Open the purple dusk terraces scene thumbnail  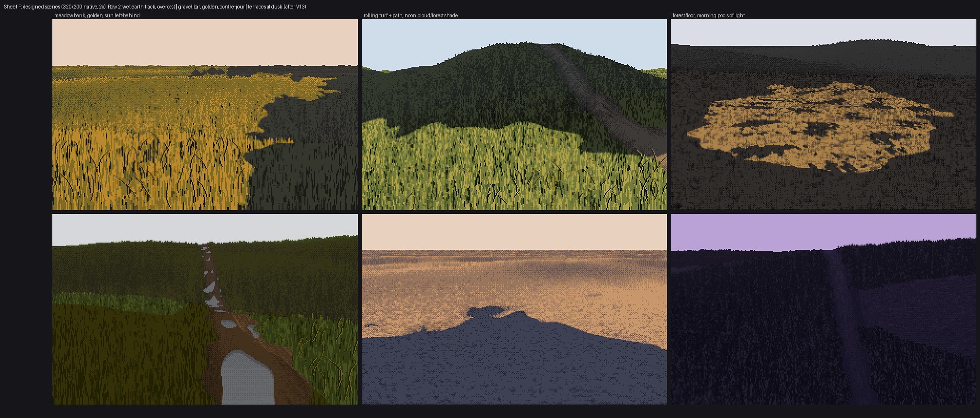coord(823,309)
